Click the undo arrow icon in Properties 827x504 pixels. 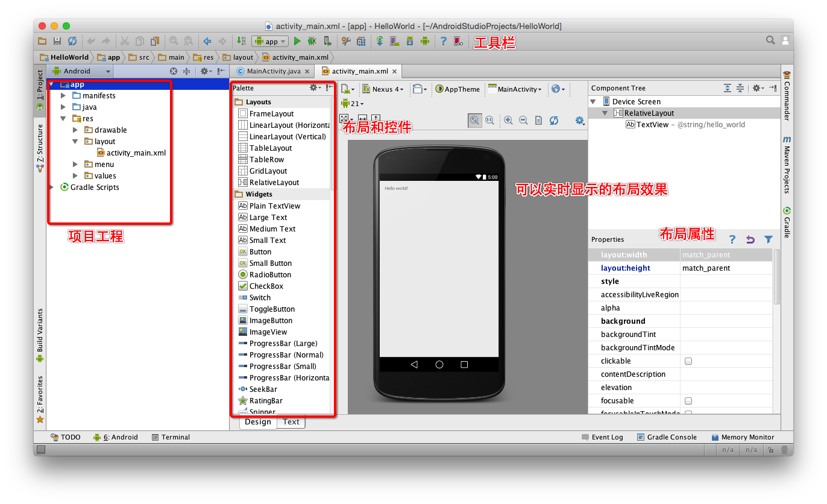pos(750,239)
